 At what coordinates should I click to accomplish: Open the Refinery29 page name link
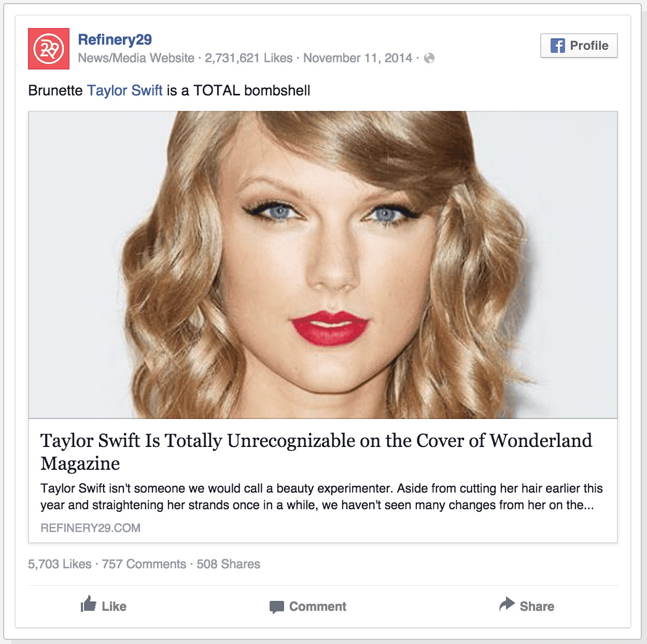click(x=115, y=39)
